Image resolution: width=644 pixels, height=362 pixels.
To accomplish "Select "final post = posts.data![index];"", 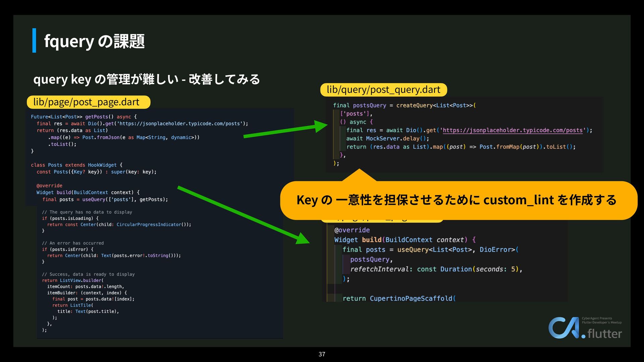I will pos(94,299).
